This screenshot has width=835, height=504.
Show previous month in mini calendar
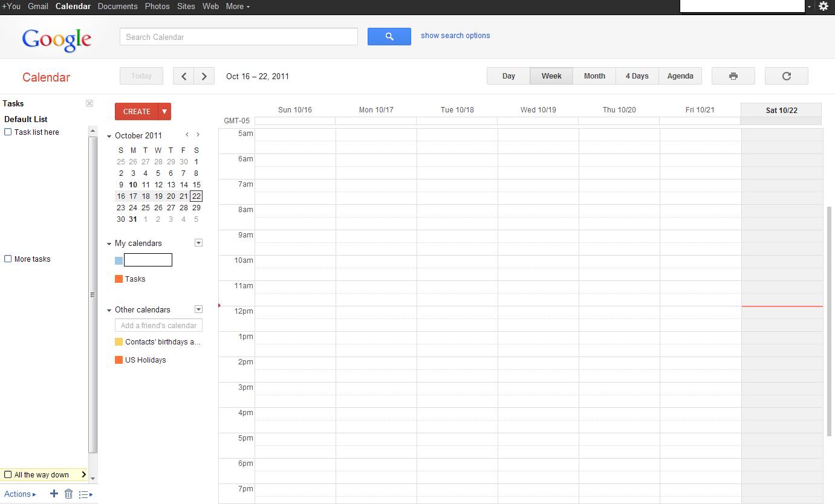click(187, 135)
